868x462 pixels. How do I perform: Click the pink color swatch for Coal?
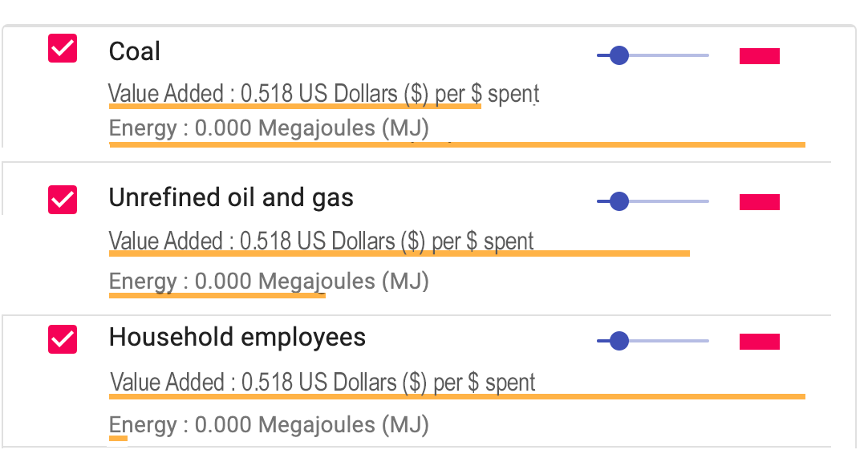(758, 55)
